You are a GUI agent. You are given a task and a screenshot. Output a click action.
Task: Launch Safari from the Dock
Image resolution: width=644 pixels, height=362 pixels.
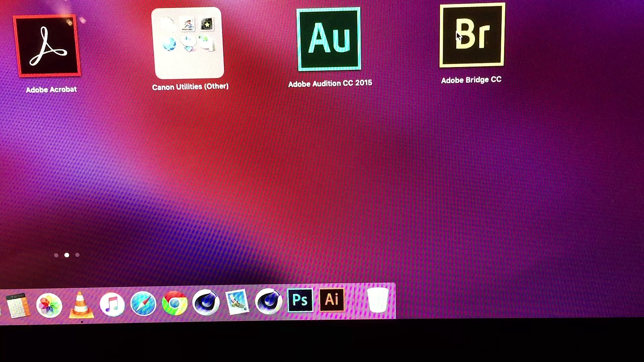pos(143,304)
